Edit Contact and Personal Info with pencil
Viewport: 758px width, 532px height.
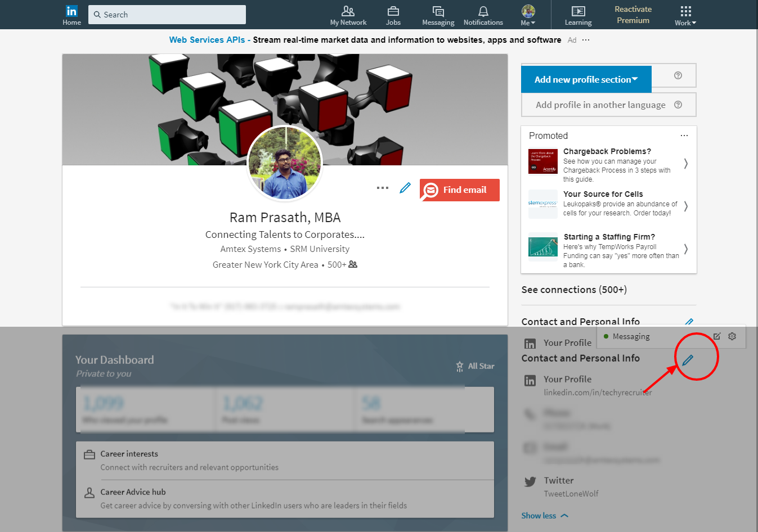click(688, 360)
